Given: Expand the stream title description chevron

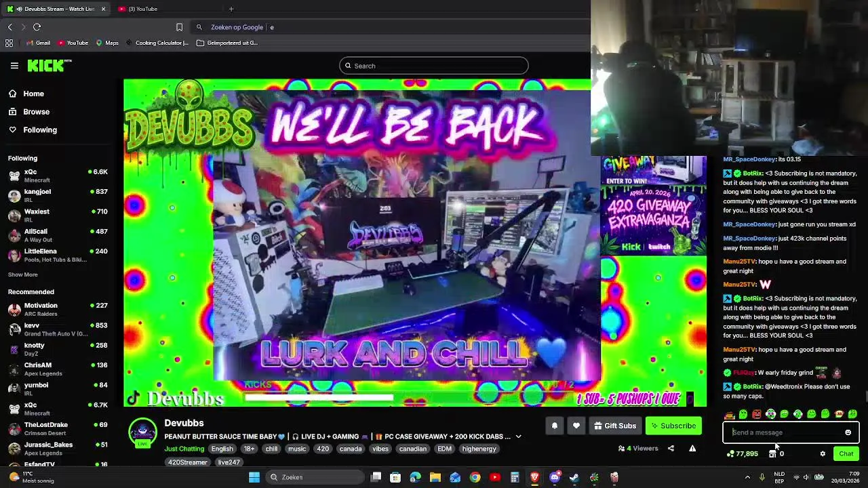Looking at the screenshot, I should (x=518, y=436).
